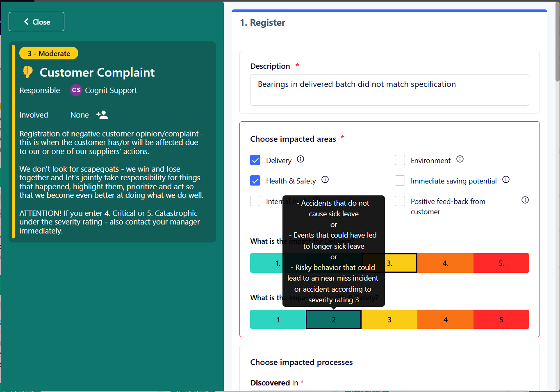Click the Environment info icon
The width and height of the screenshot is (560, 392).
460,159
